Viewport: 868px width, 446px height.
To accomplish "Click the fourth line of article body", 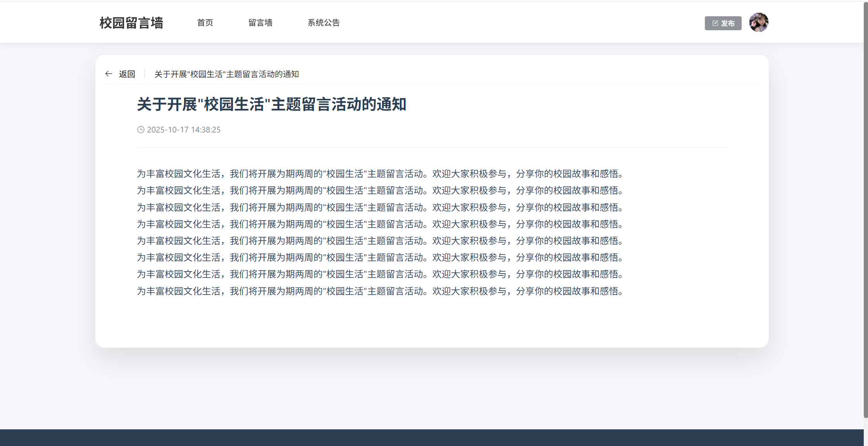I will coord(380,224).
